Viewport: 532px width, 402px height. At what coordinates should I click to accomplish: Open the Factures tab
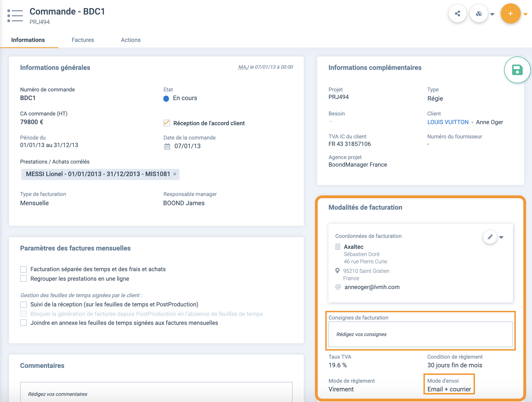tap(83, 40)
